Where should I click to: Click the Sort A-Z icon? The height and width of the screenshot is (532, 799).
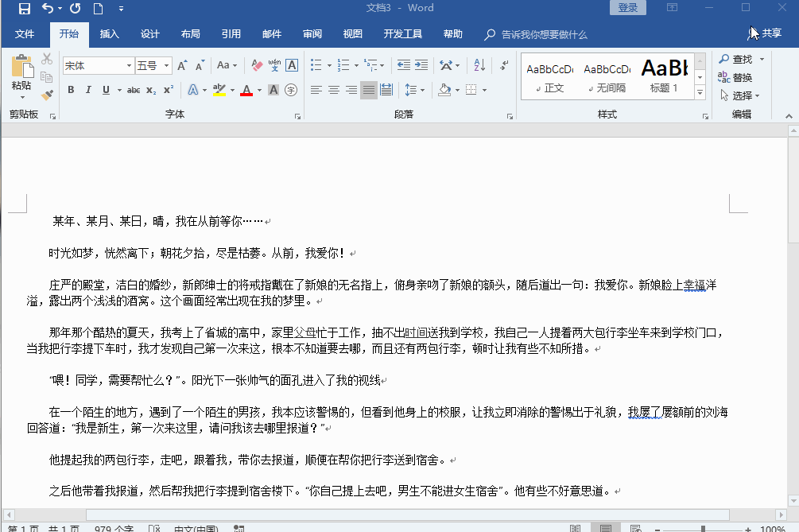480,65
